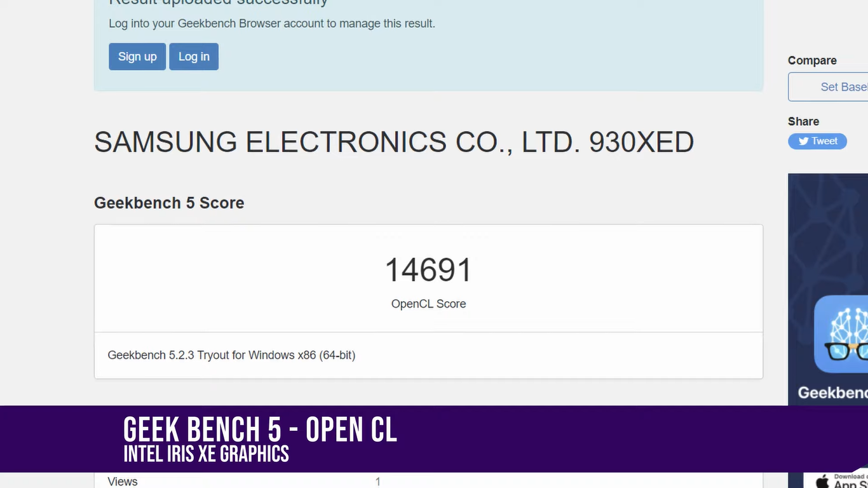Viewport: 868px width, 488px height.
Task: Click the OpenCL Score label
Action: [428, 304]
